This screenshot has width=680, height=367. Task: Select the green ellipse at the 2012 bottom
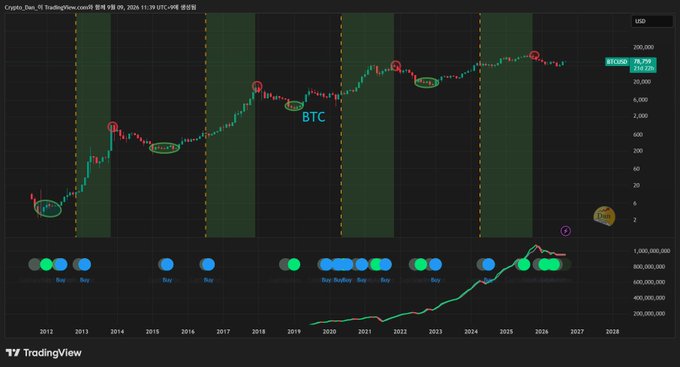click(x=48, y=209)
